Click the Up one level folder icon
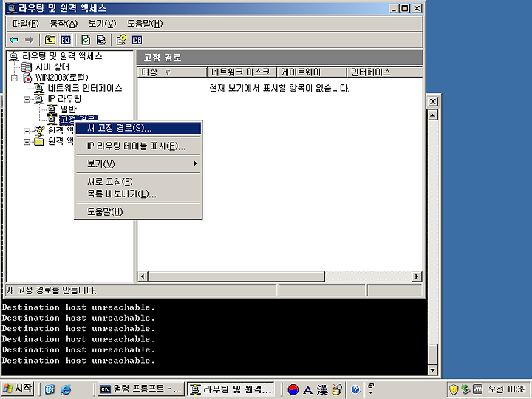The image size is (532, 399). 50,40
